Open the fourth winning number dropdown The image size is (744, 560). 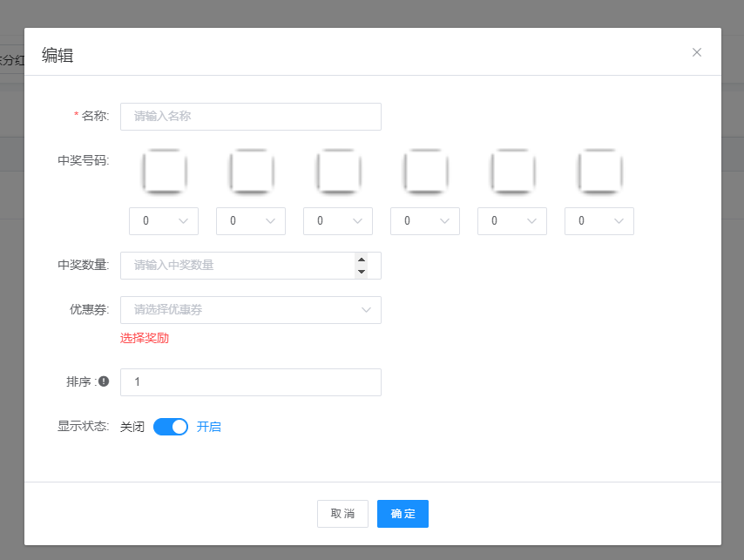click(x=425, y=221)
